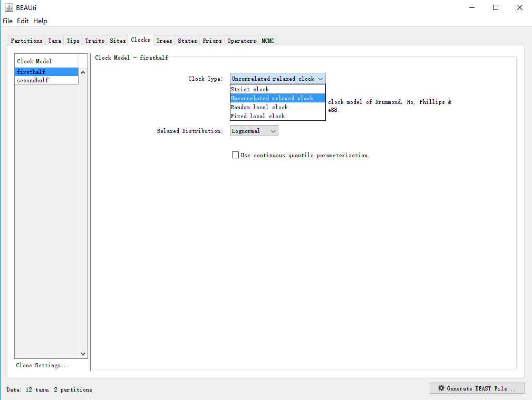Enable continuous quantile parameterization checkbox
This screenshot has height=400, width=532.
235,155
